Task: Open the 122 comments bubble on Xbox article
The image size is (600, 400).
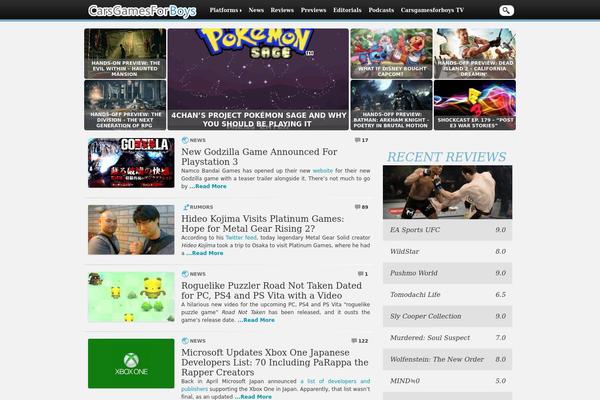Action: coord(360,341)
